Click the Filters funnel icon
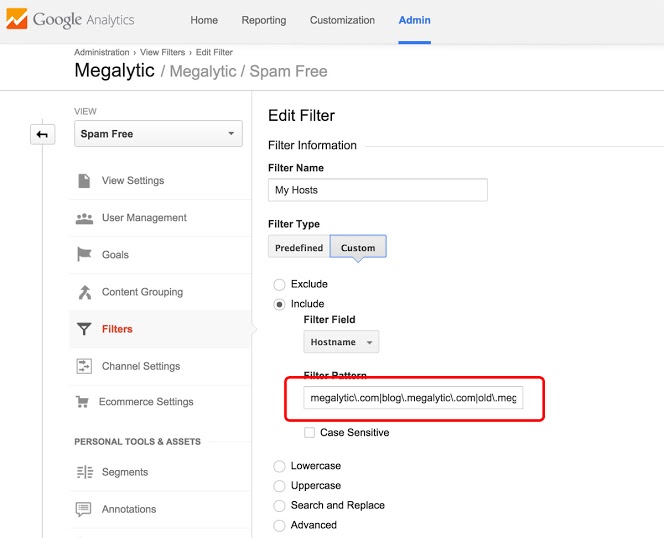 pyautogui.click(x=84, y=329)
